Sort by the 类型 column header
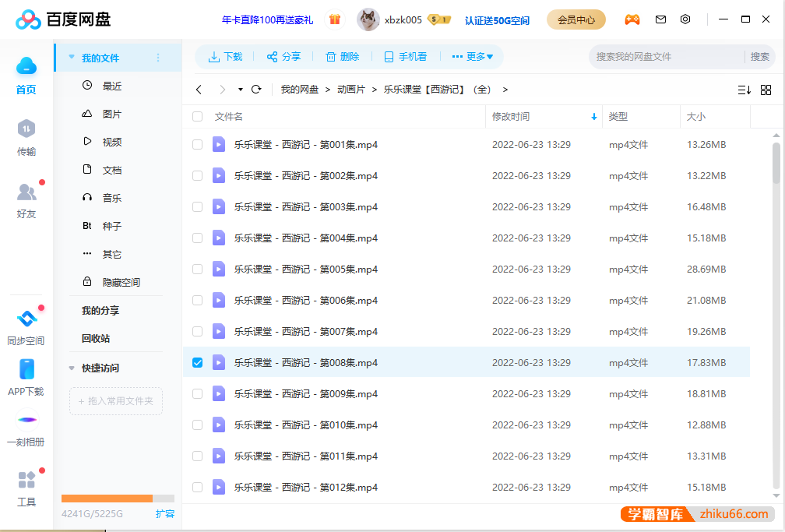 pyautogui.click(x=618, y=117)
